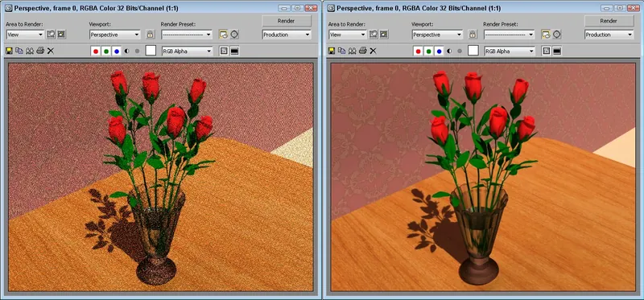644x300 pixels.
Task: Open Area to Render dropdown in right window
Action: click(x=348, y=35)
